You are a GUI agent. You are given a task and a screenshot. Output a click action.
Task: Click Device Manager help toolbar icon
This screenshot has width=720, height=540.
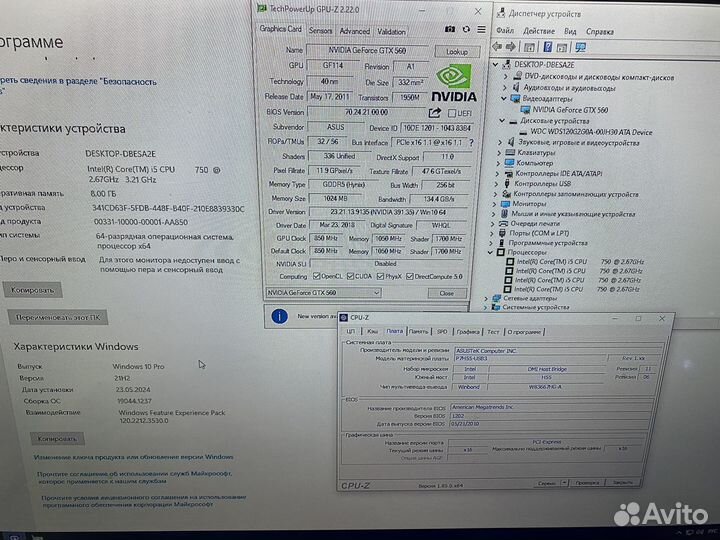[548, 47]
